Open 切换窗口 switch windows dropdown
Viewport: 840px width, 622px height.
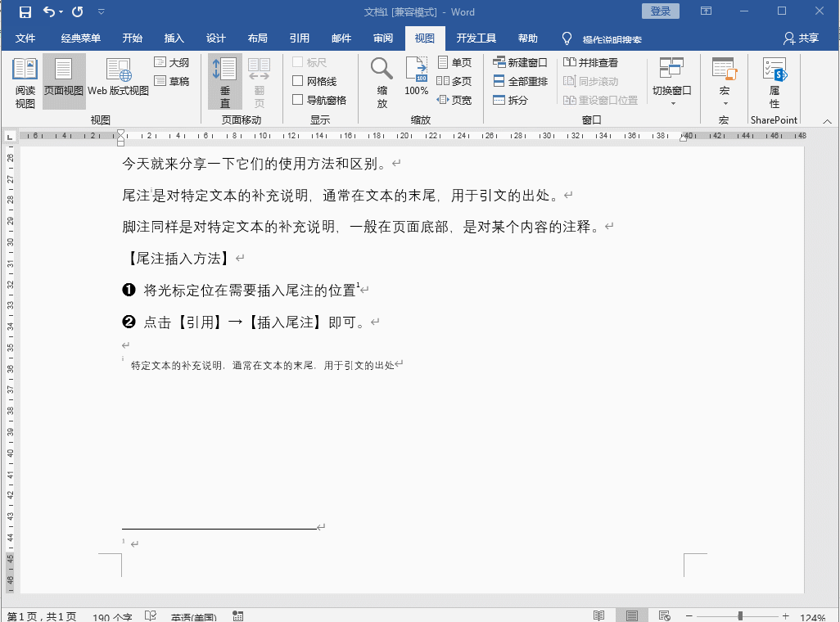672,82
